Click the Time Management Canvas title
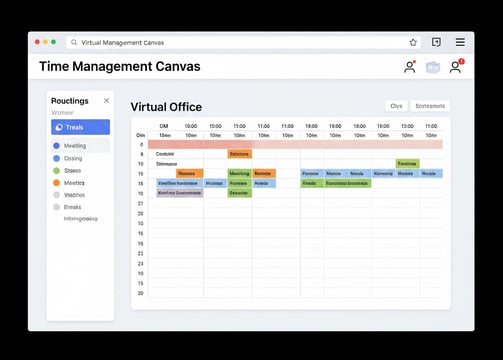Viewport: 503px width, 360px height. (x=120, y=66)
